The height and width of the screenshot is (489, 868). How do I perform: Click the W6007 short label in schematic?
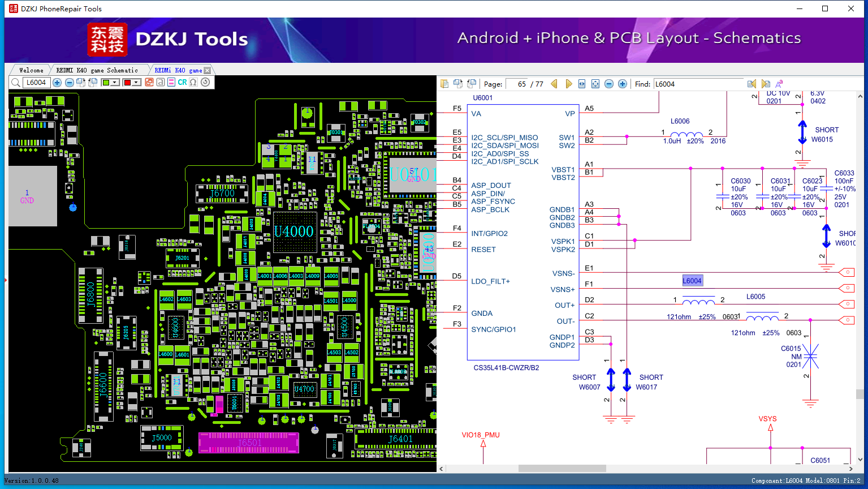[589, 387]
